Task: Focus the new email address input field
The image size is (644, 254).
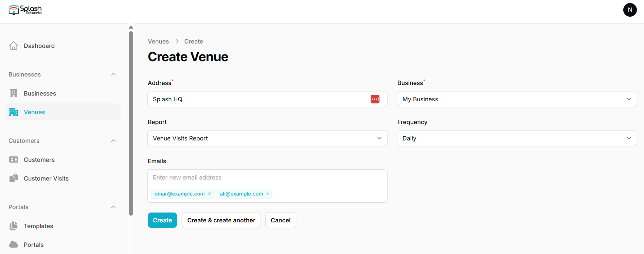Action: click(267, 177)
